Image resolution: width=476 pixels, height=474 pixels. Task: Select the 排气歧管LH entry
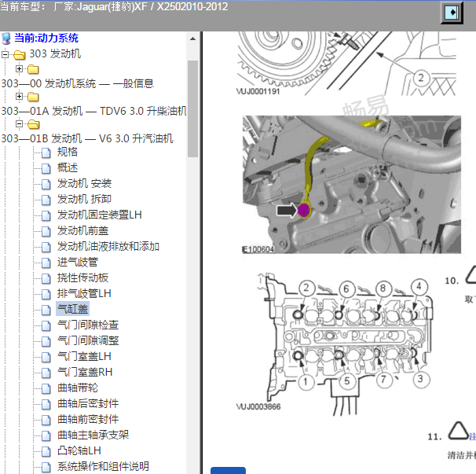84,293
